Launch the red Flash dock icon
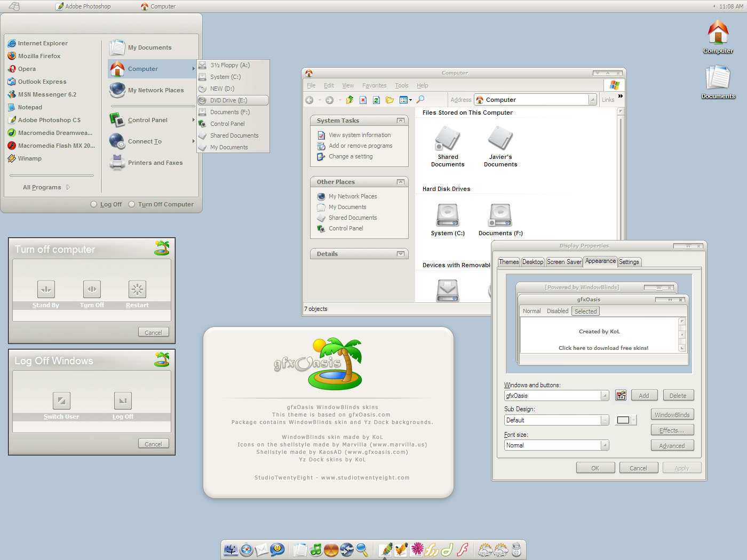Image resolution: width=747 pixels, height=560 pixels. click(463, 549)
